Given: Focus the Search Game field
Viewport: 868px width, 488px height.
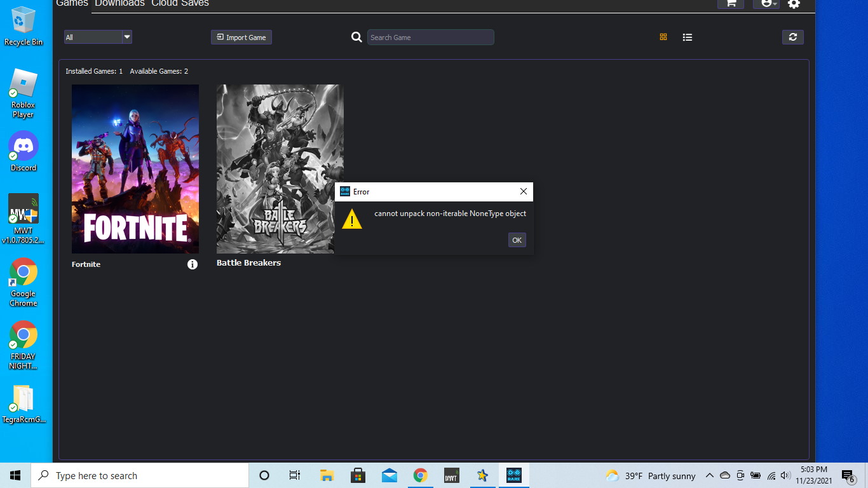Looking at the screenshot, I should (431, 37).
